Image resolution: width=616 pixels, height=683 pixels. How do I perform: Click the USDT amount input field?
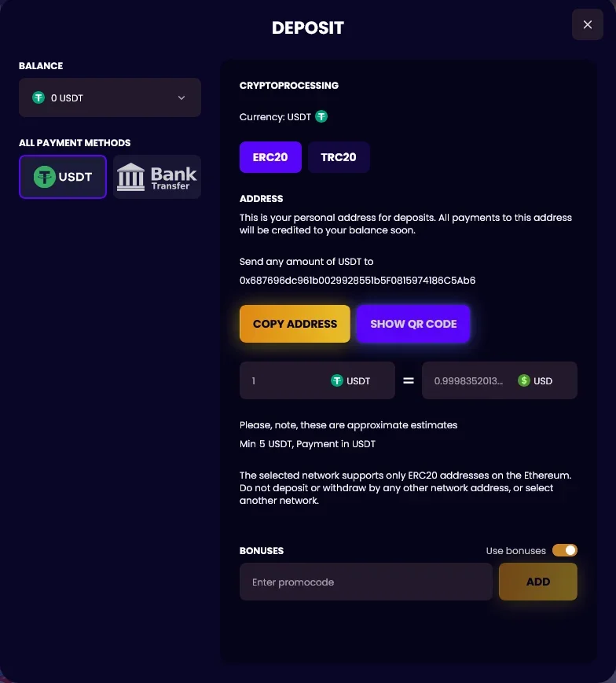coord(283,380)
